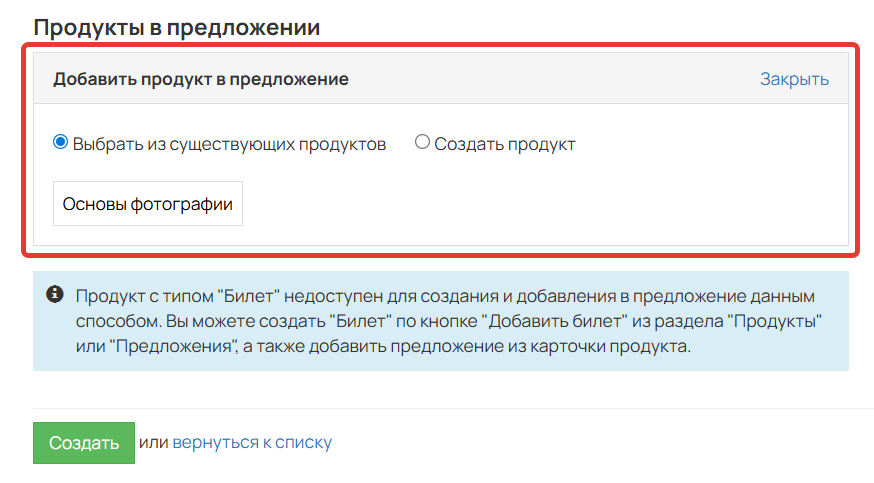Click the blue notice about 'Билет' products

click(441, 321)
